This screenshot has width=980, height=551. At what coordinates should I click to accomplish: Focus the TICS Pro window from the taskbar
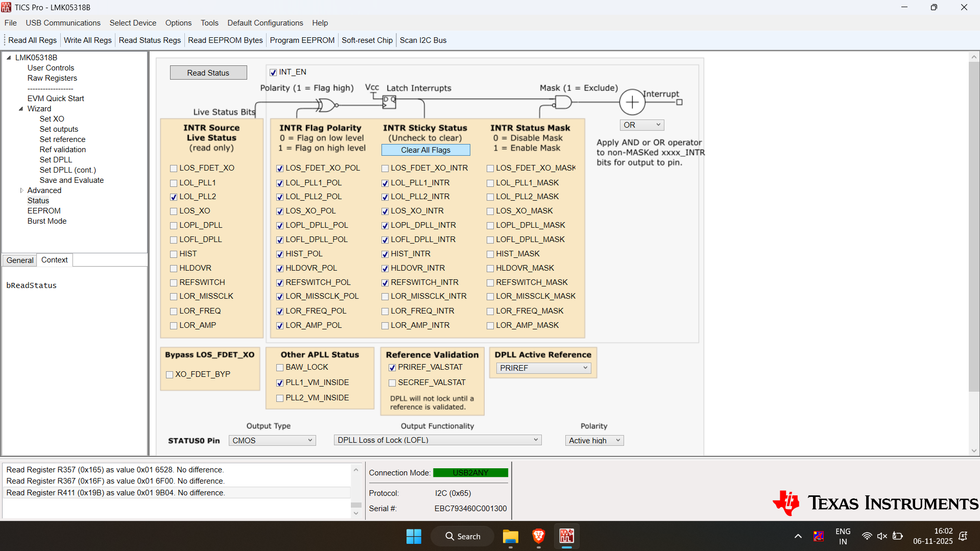click(567, 536)
